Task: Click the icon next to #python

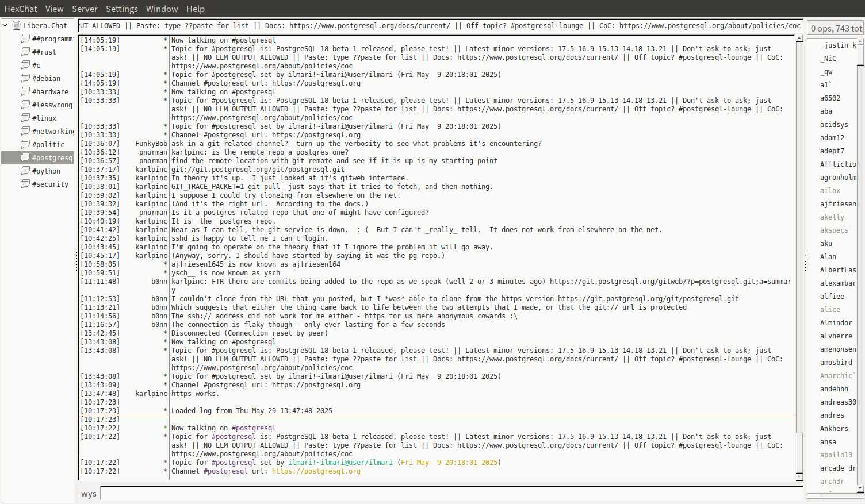Action: [25, 171]
